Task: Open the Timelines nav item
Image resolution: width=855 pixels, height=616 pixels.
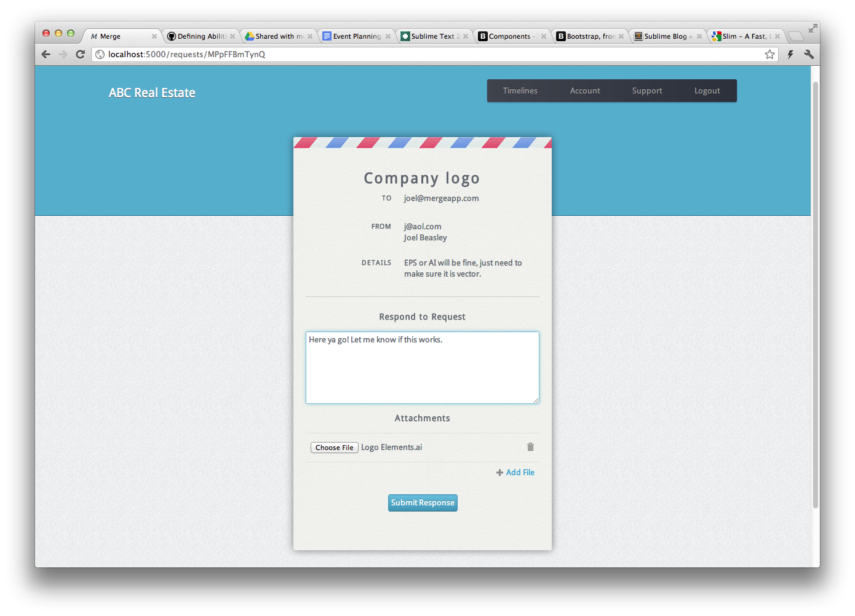Action: click(x=520, y=91)
